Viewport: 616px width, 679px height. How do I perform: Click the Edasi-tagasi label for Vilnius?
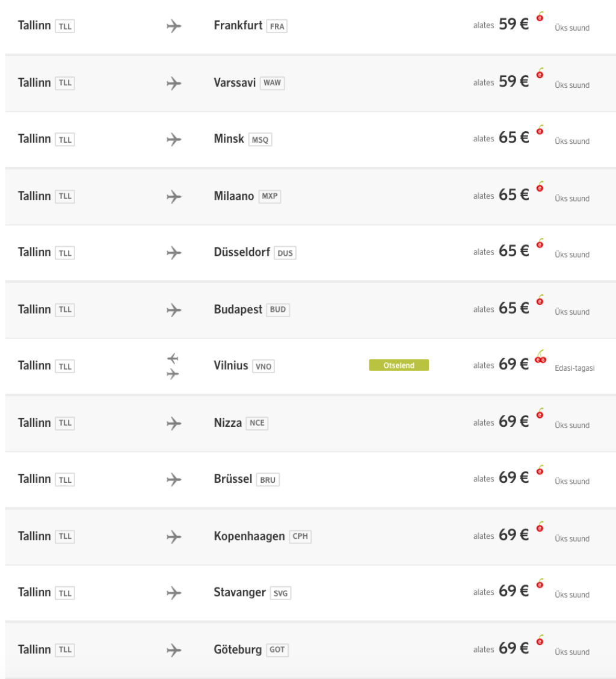(574, 368)
